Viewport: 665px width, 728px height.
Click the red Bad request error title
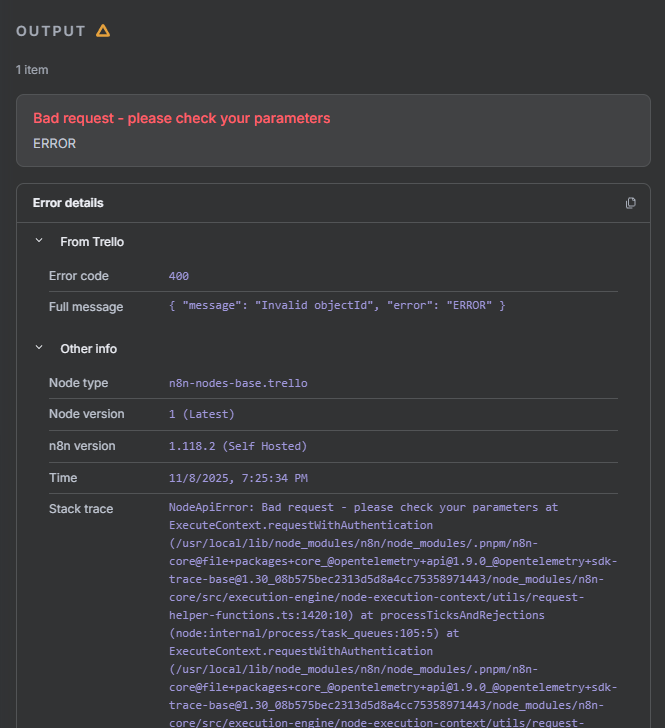point(181,118)
